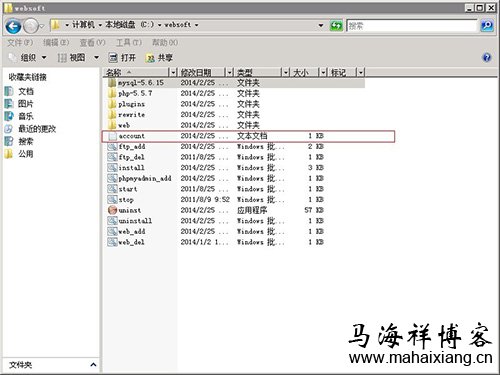Select the web folder icon

[112, 125]
